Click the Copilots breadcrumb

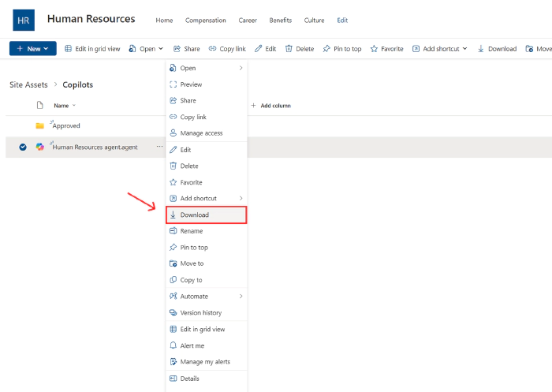(x=78, y=85)
